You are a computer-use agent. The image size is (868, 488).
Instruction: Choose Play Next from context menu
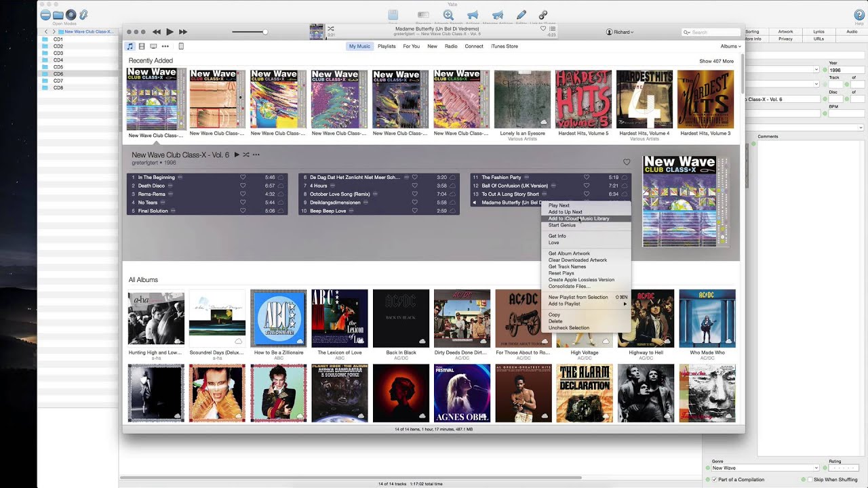coord(586,205)
